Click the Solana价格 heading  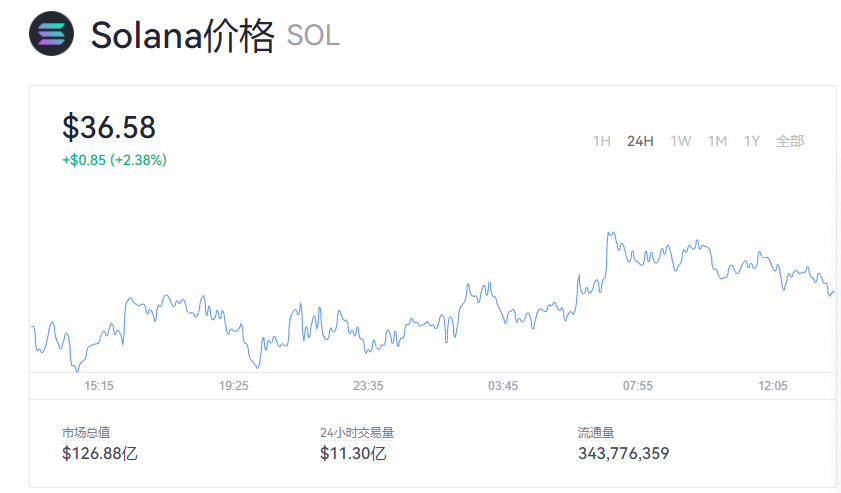pos(183,36)
